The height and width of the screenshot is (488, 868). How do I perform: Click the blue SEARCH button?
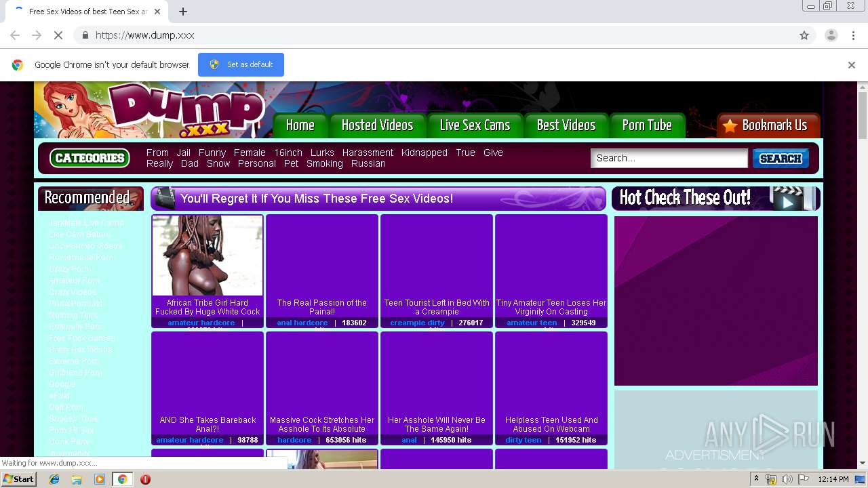(x=781, y=158)
